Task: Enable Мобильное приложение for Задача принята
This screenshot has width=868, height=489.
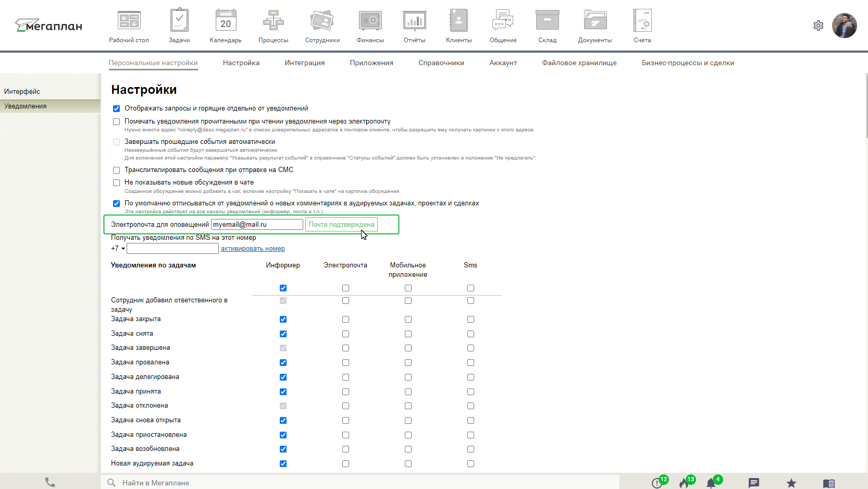Action: click(x=408, y=392)
